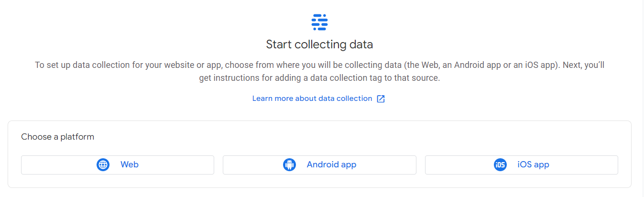Click the second line of description text
This screenshot has width=644, height=197.
[319, 78]
